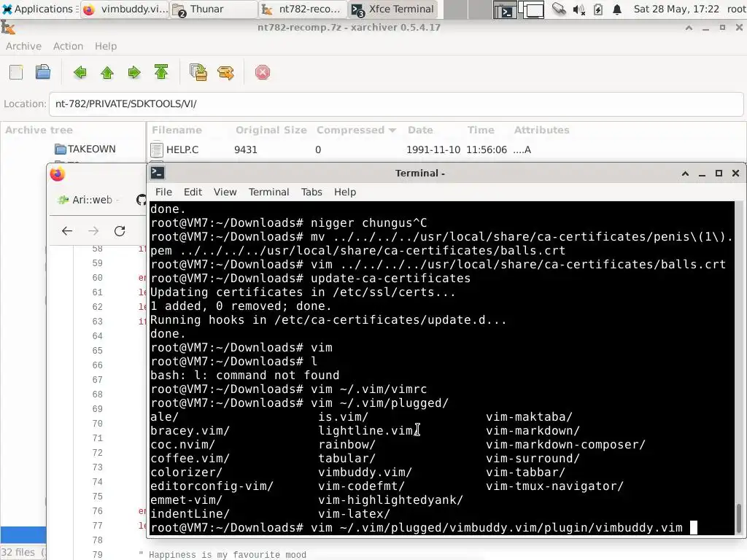This screenshot has height=560, width=747.
Task: Click the GitHub tab icon in Firefox
Action: [x=141, y=200]
